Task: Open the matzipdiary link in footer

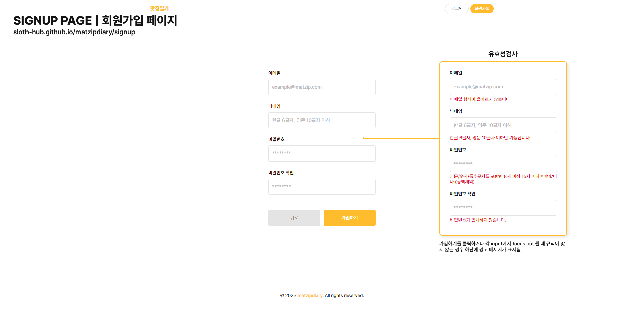Action: point(310,295)
